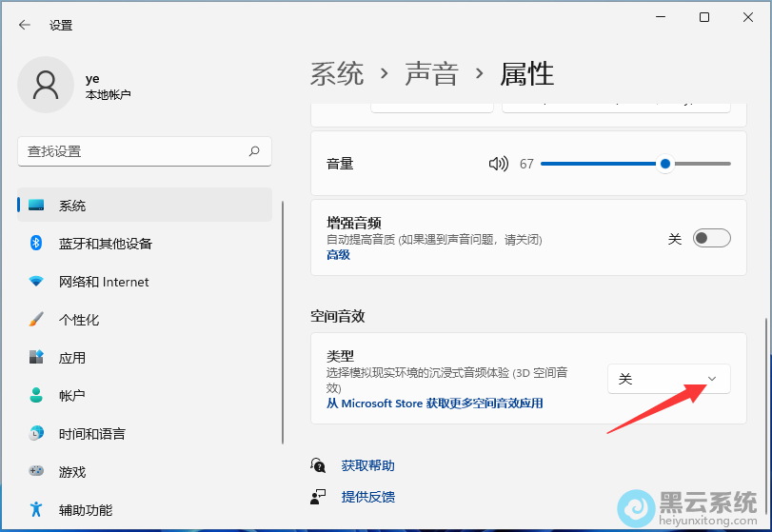The image size is (772, 532).
Task: Click the Personalization paintbrush icon
Action: [36, 320]
